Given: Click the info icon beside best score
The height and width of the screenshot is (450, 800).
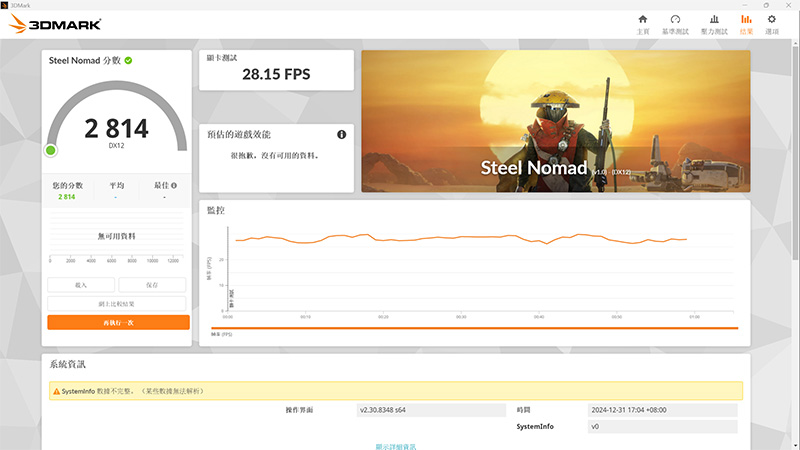Looking at the screenshot, I should pos(174,185).
